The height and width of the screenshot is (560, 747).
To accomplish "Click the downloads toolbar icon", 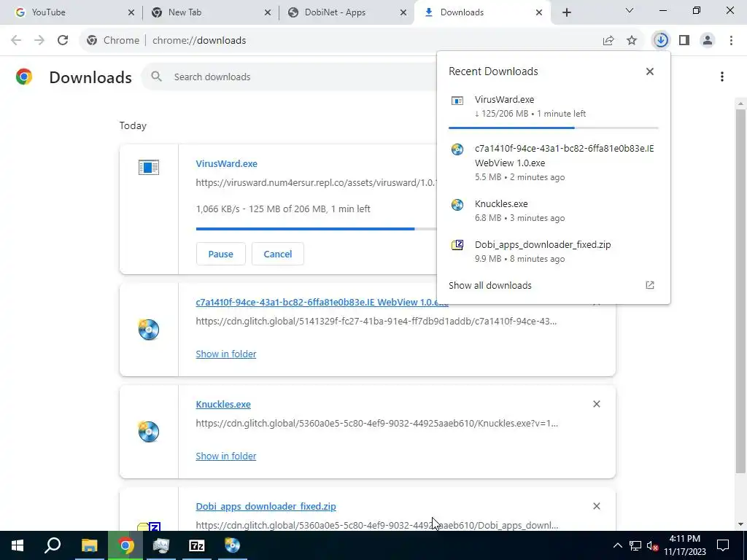I will (661, 41).
